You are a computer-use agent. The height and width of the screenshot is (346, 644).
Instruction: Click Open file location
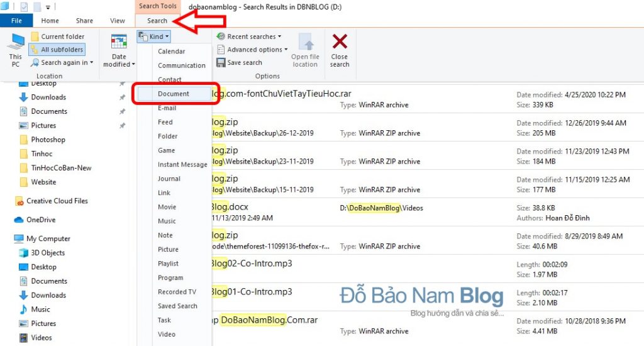(x=305, y=50)
